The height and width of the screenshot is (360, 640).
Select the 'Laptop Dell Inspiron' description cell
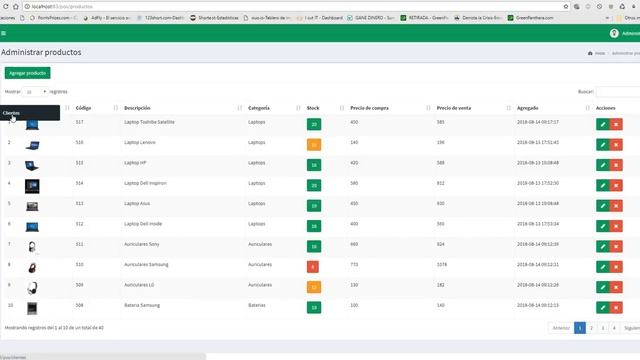pyautogui.click(x=145, y=183)
